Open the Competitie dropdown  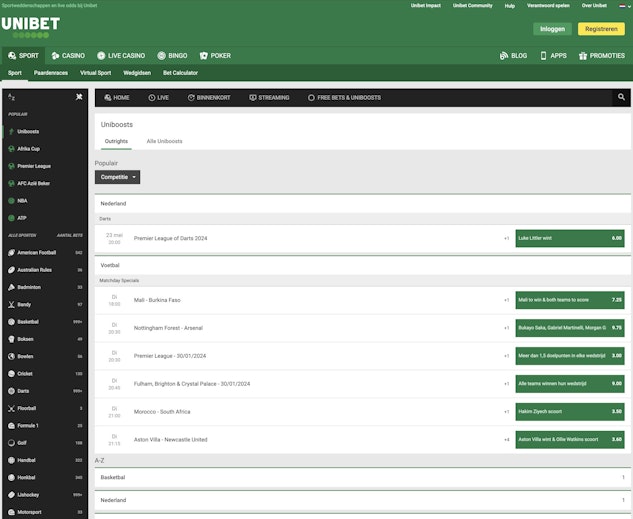click(x=117, y=177)
